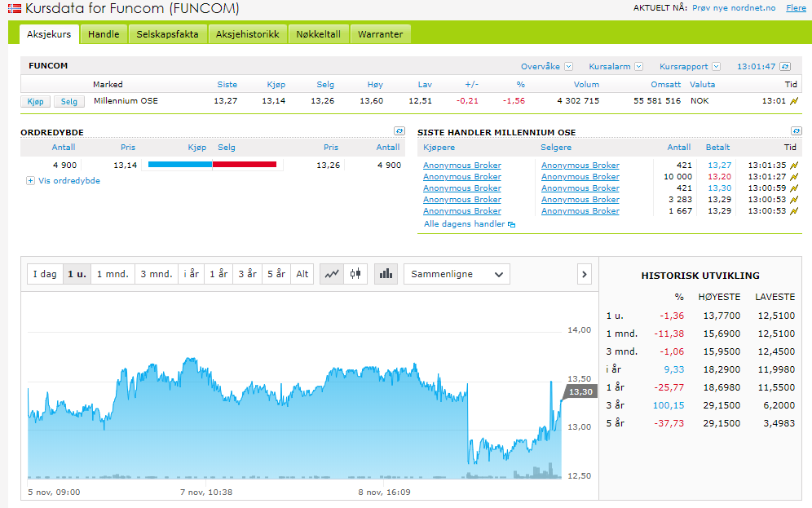Open chart icon for 13:01:27 trade
Viewport: 812px width, 508px height.
click(794, 177)
